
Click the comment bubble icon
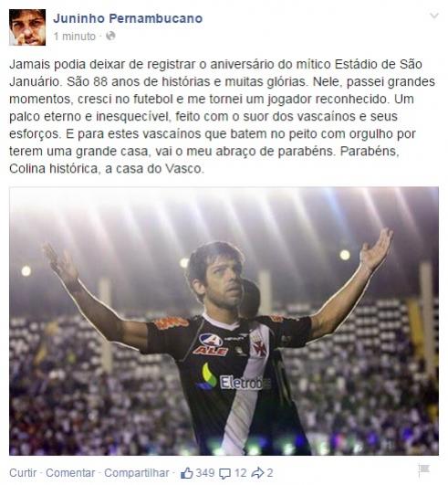(224, 473)
